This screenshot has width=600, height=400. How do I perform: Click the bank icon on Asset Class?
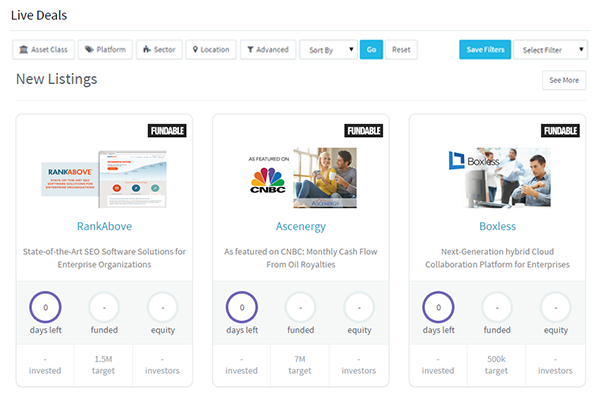point(24,49)
